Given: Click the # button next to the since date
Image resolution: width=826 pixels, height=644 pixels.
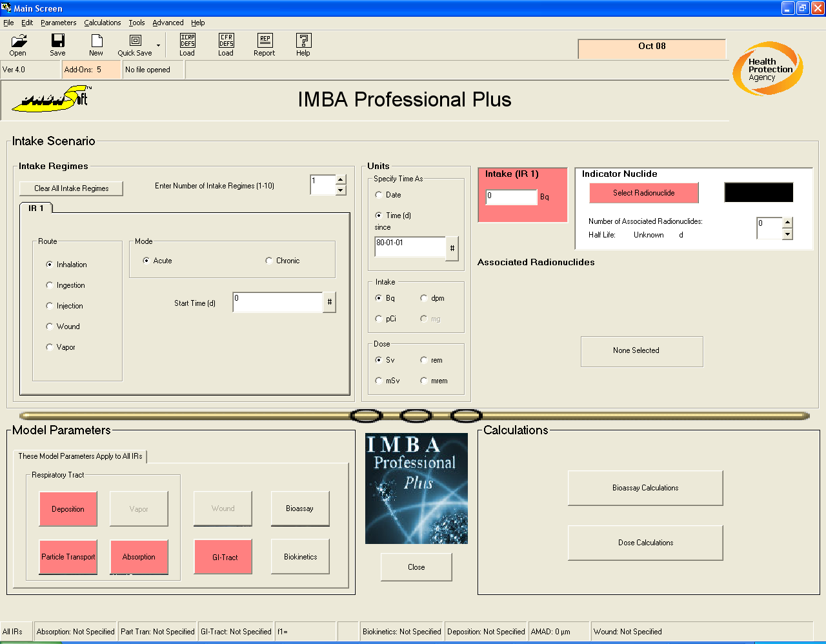Looking at the screenshot, I should [x=452, y=248].
